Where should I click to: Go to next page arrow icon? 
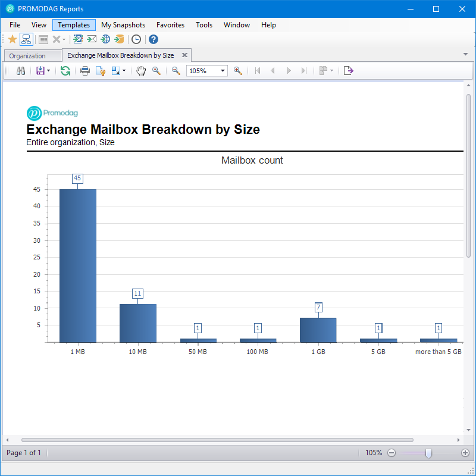click(x=289, y=71)
